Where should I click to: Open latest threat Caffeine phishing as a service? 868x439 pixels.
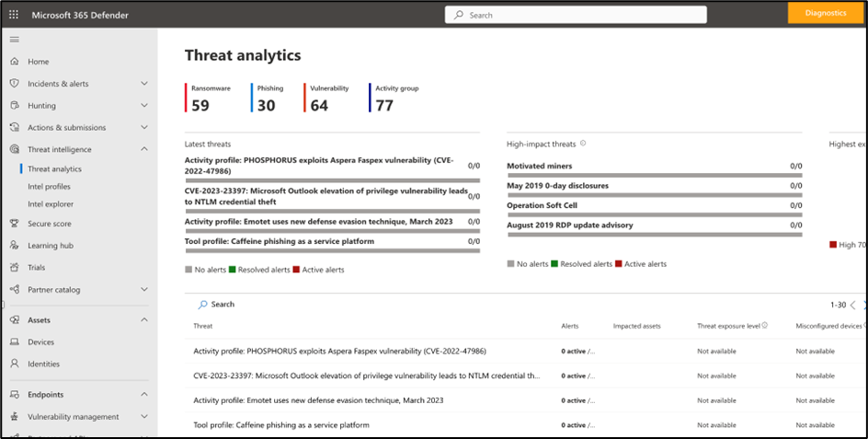click(279, 241)
